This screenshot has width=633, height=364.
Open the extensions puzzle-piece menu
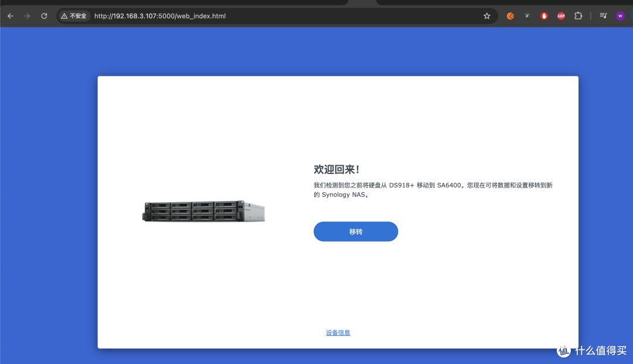(x=578, y=16)
